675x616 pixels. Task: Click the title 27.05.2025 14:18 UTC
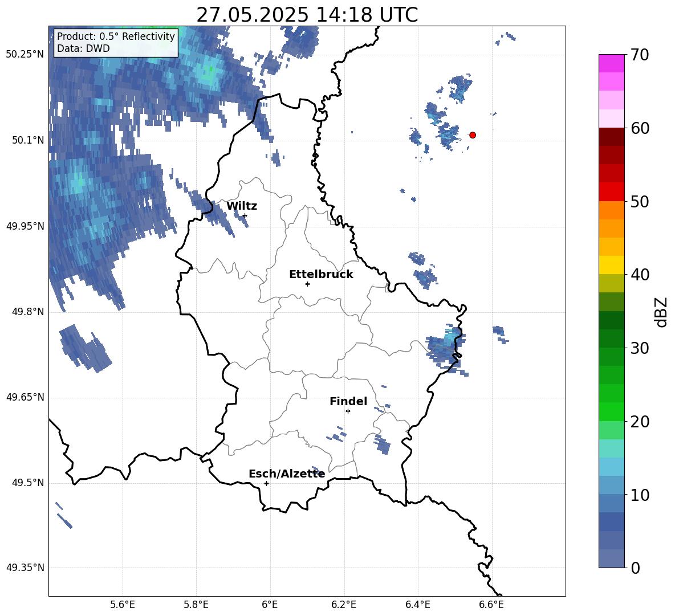coord(307,15)
